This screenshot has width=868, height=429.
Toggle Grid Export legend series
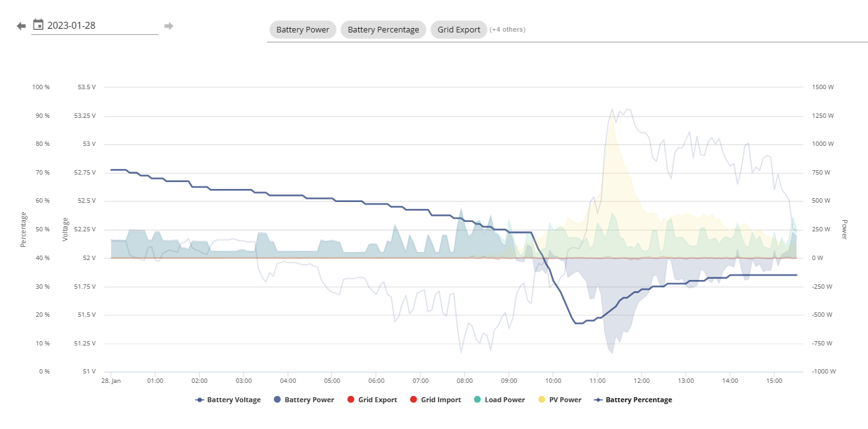click(371, 400)
